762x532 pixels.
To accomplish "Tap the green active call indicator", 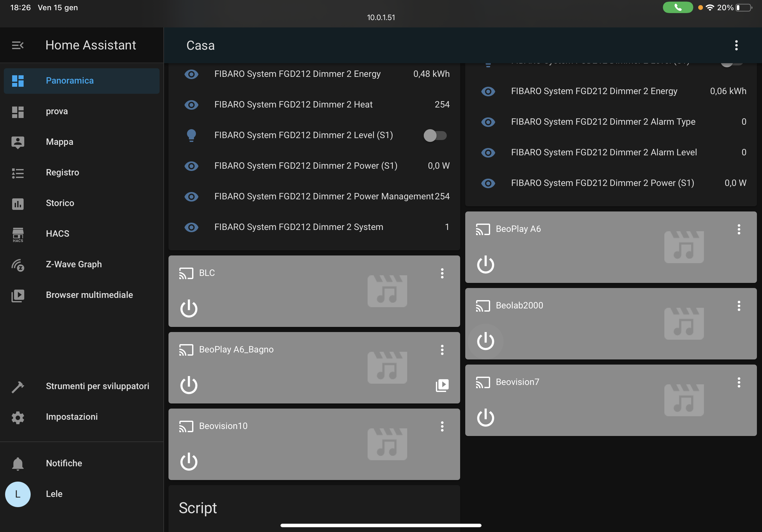I will (677, 7).
